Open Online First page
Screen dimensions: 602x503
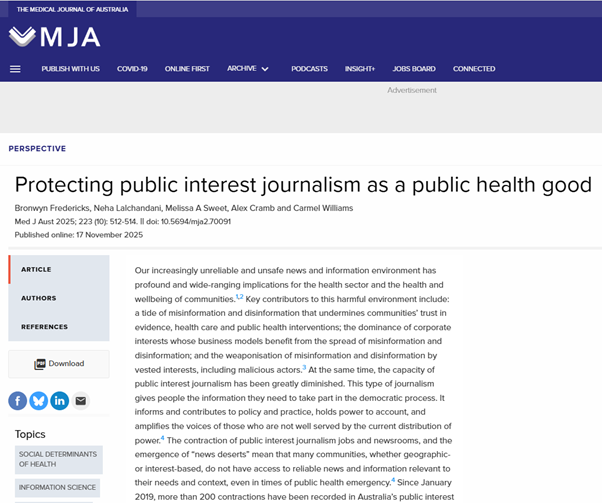tap(187, 69)
